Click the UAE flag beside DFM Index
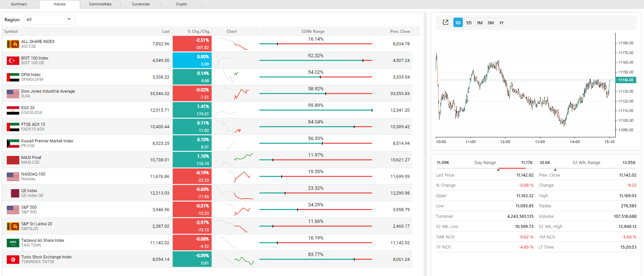Screen dimensions: 644x276 13,77
